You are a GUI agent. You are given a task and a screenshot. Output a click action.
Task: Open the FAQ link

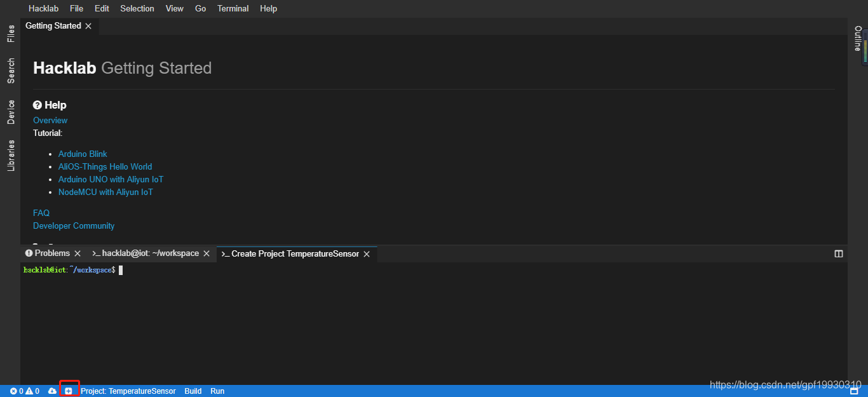point(41,213)
